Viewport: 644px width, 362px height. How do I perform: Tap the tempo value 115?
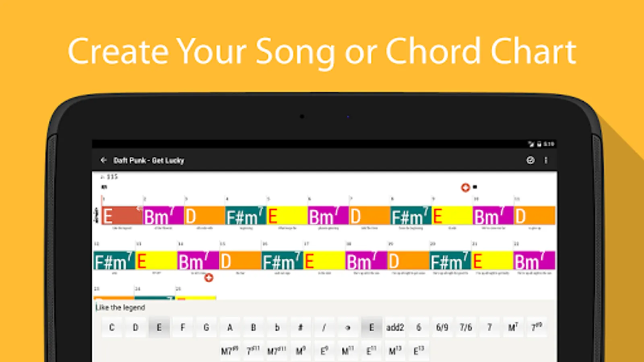(112, 177)
